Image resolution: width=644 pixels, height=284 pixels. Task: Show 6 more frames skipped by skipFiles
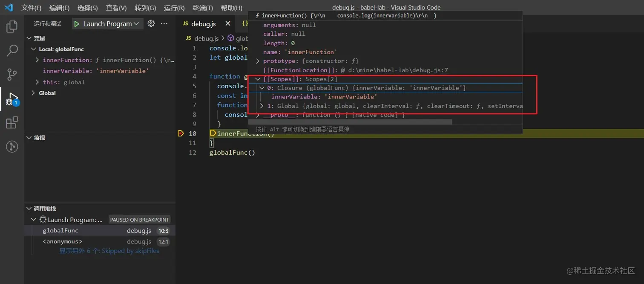pyautogui.click(x=109, y=251)
